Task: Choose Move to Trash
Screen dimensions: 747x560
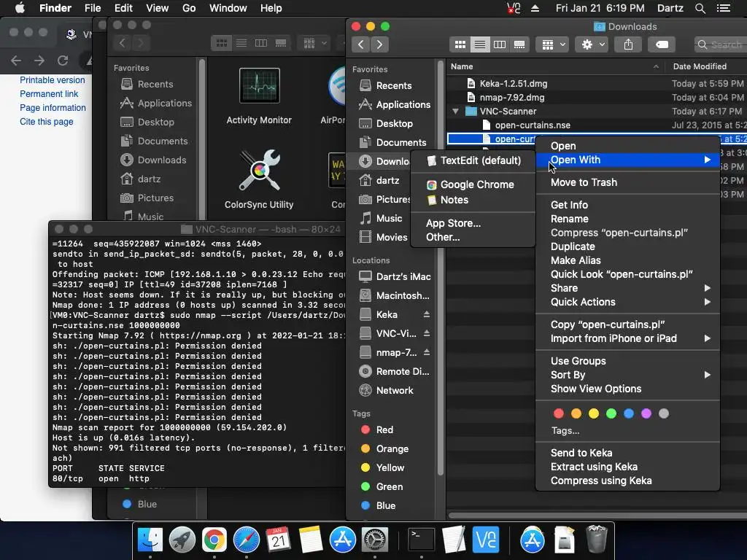Action: 627,182
